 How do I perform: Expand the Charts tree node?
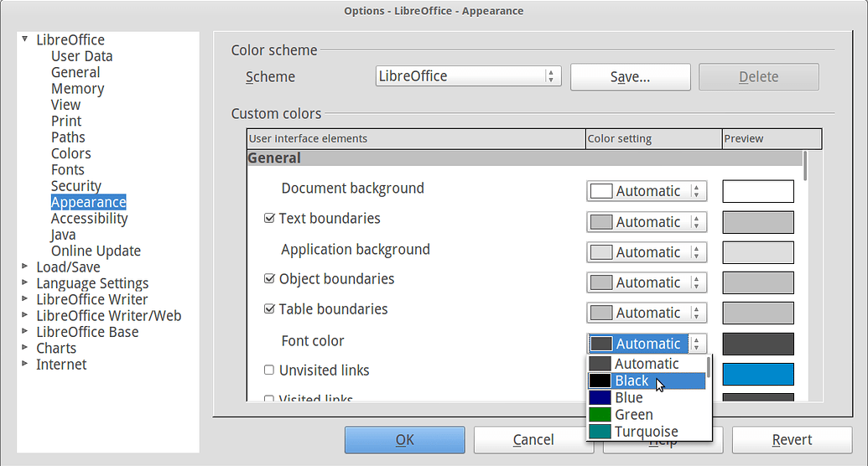pyautogui.click(x=25, y=347)
